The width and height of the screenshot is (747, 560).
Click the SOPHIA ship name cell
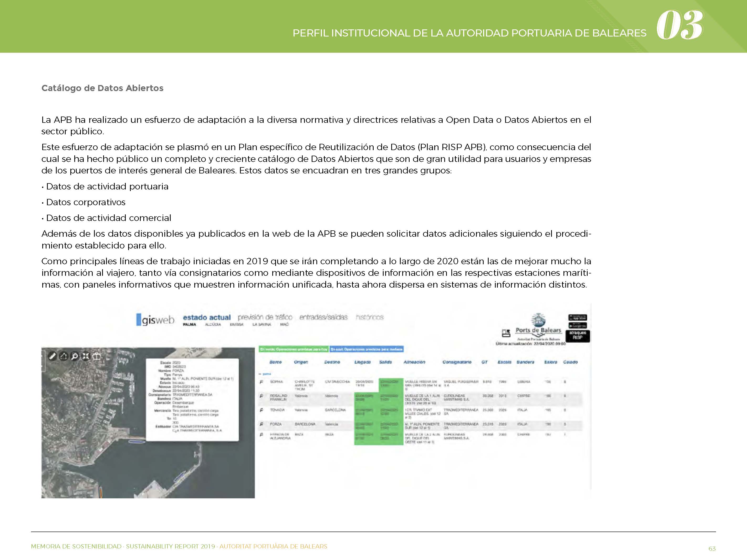[276, 382]
